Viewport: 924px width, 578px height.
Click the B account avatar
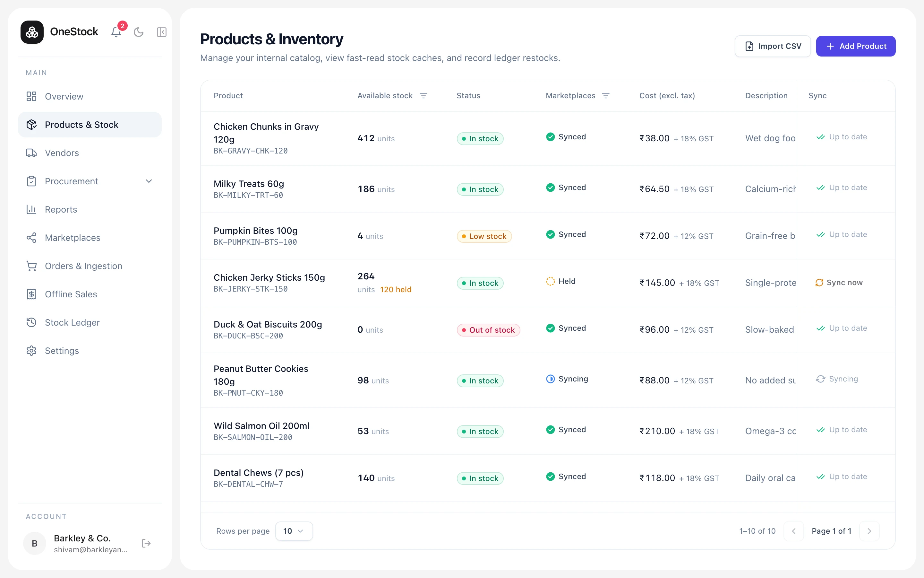[x=34, y=543]
